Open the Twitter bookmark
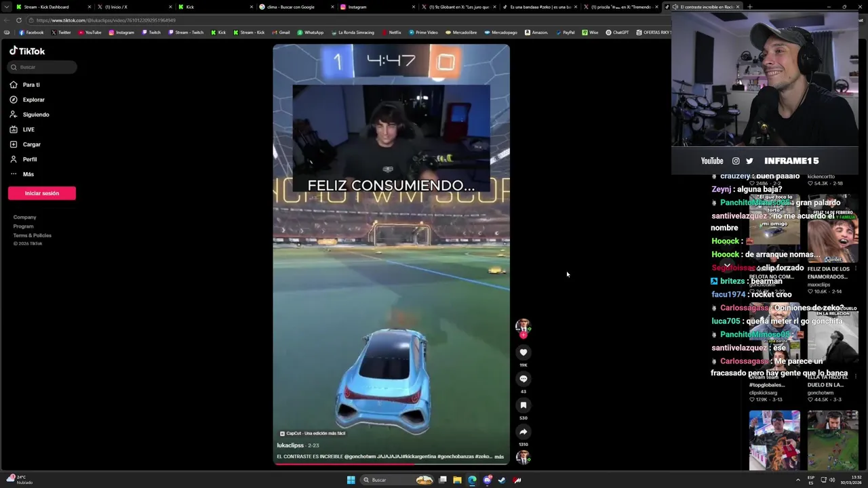Image resolution: width=868 pixels, height=488 pixels. tap(61, 33)
